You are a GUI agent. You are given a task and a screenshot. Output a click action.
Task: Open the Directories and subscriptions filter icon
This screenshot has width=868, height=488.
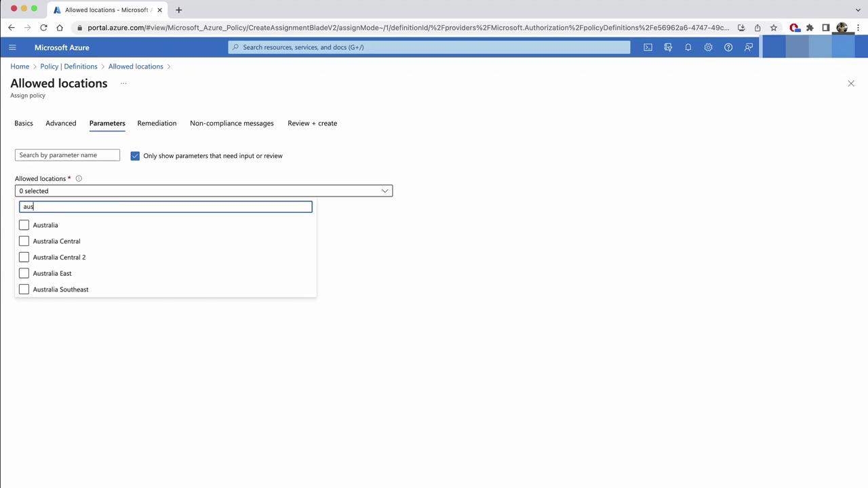[668, 47]
